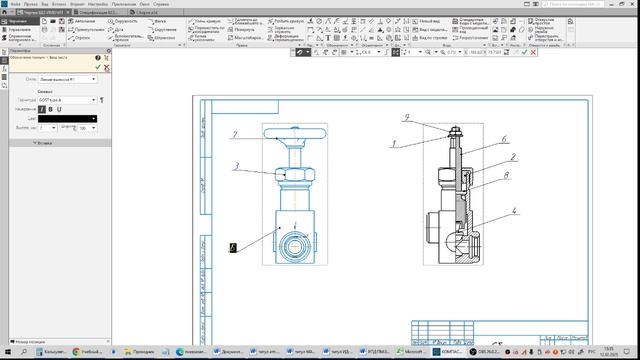Open the scale 0.73 zoom dropdown

[x=460, y=52]
